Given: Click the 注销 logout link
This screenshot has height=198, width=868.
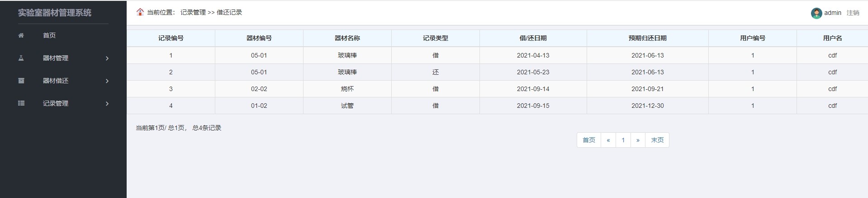Looking at the screenshot, I should pos(853,13).
